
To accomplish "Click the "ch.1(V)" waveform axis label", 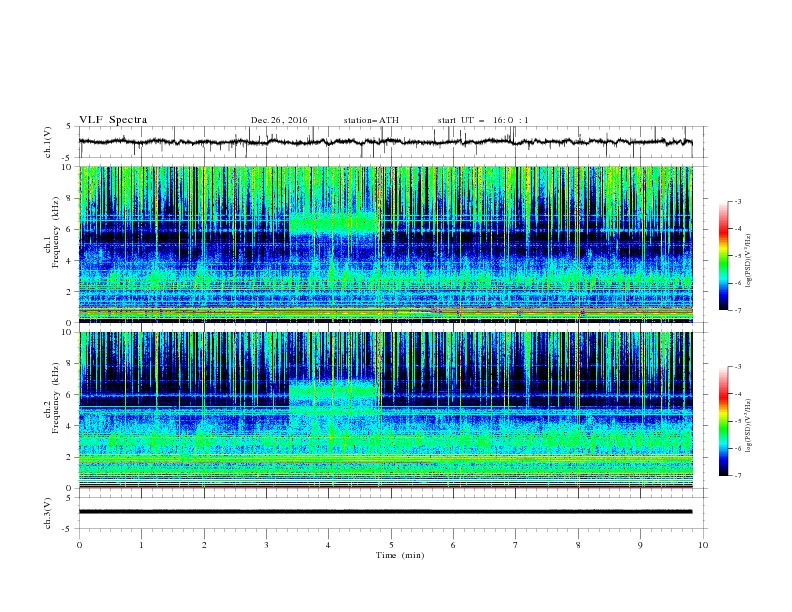I will pyautogui.click(x=48, y=142).
